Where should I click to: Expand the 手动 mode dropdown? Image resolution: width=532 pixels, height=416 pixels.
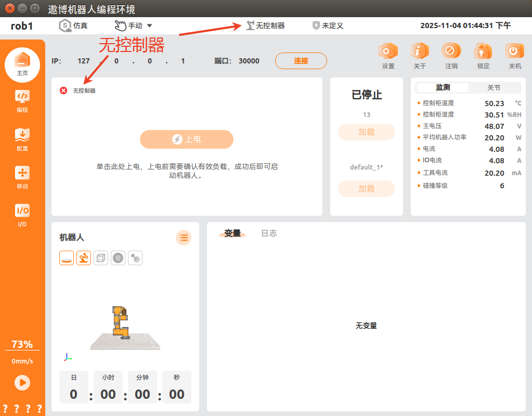(x=134, y=25)
